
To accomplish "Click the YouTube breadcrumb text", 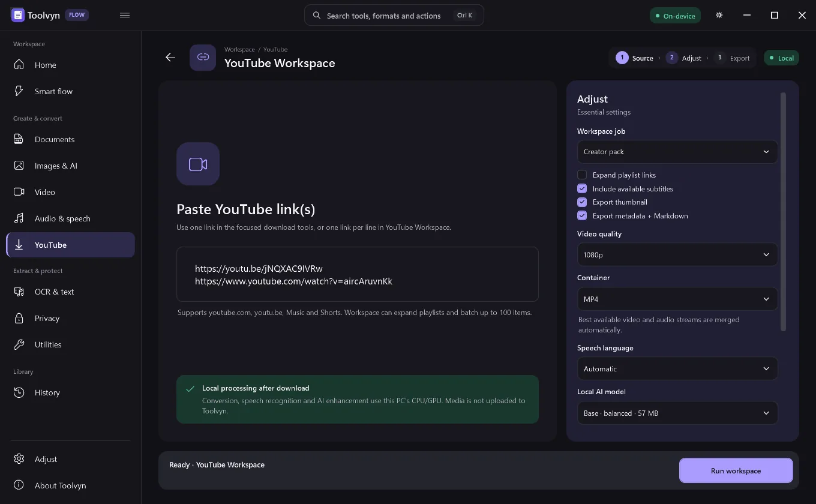I will (x=275, y=49).
